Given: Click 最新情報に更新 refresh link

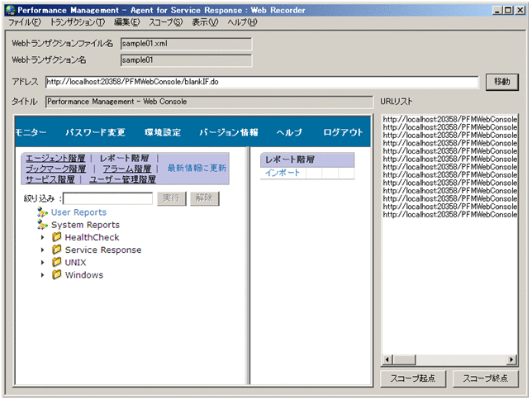Looking at the screenshot, I should pyautogui.click(x=197, y=168).
